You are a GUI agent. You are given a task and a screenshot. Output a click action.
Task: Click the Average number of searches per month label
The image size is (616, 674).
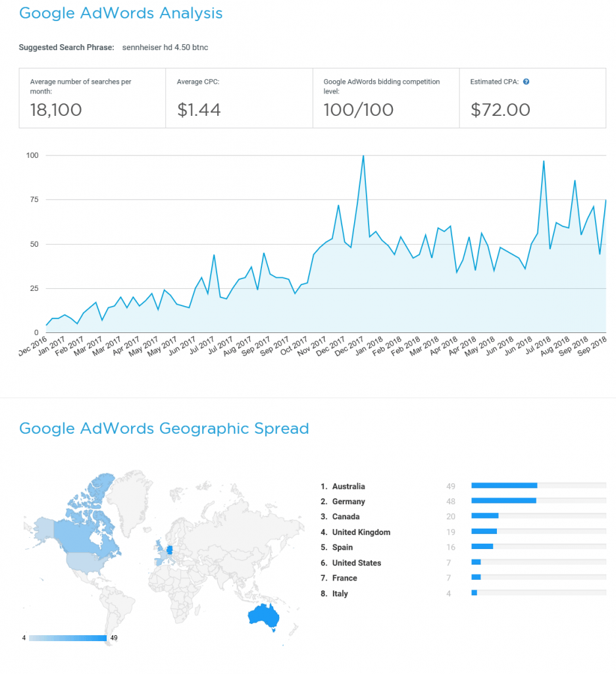[x=80, y=86]
